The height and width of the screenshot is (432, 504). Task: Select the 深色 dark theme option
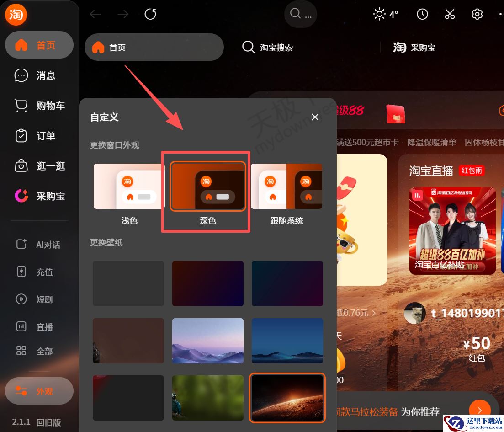click(x=207, y=186)
